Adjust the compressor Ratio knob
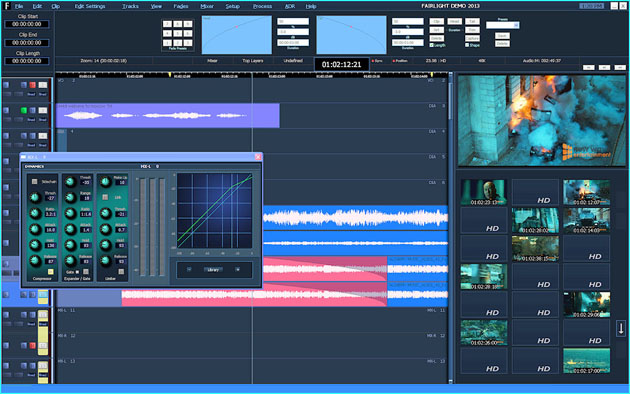Viewport: 630px width, 394px height. click(35, 213)
